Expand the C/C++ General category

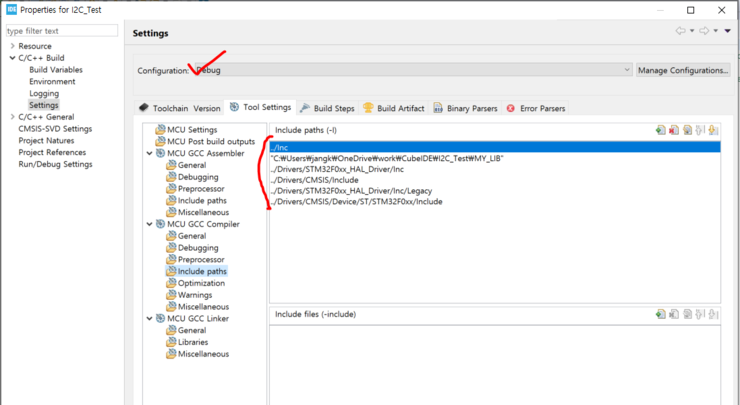tap(12, 117)
